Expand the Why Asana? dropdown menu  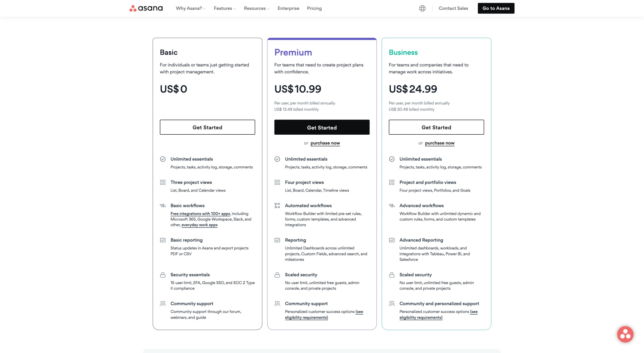[x=191, y=8]
